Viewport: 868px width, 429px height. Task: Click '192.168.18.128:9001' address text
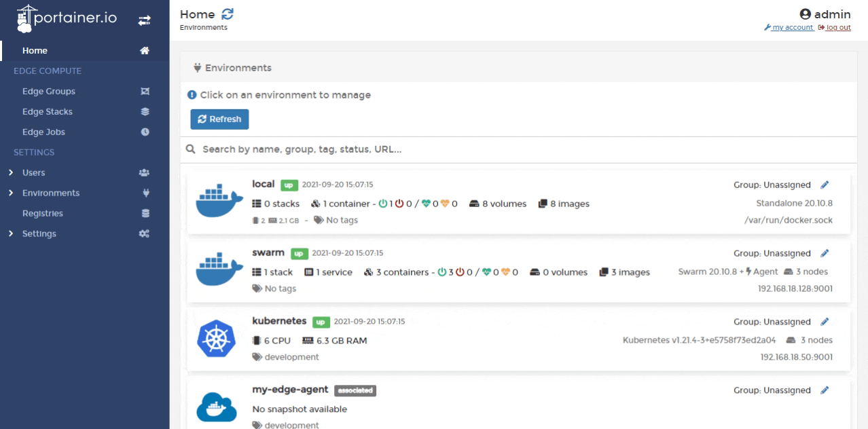tap(795, 288)
